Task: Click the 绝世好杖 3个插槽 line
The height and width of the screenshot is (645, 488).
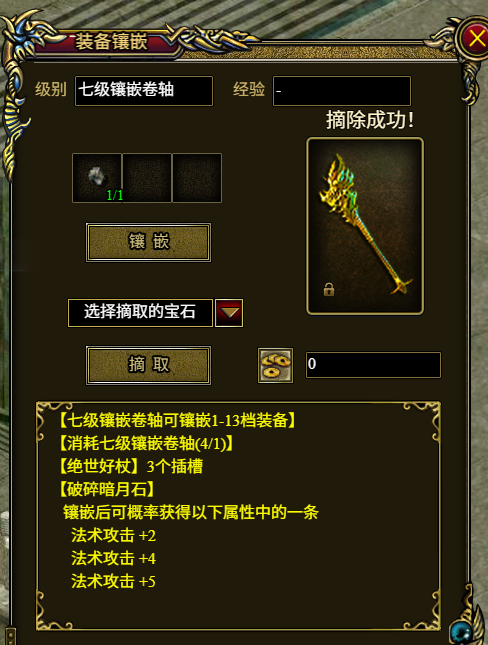Action: [130, 466]
